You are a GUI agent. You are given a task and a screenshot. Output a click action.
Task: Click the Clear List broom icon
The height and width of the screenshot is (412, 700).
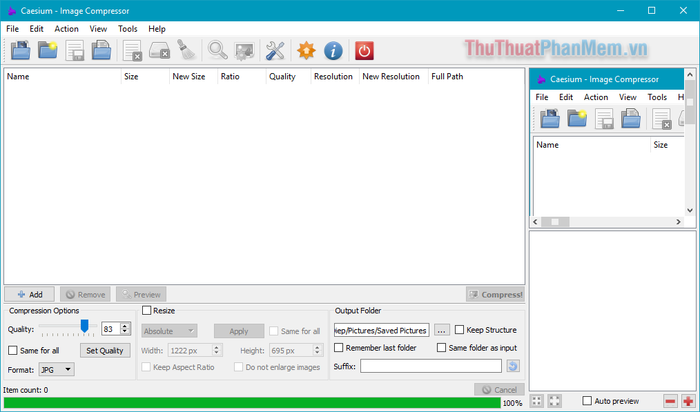pyautogui.click(x=186, y=50)
